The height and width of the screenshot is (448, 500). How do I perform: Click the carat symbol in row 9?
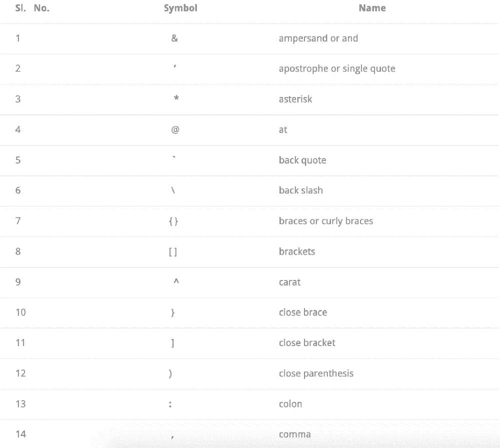(176, 281)
